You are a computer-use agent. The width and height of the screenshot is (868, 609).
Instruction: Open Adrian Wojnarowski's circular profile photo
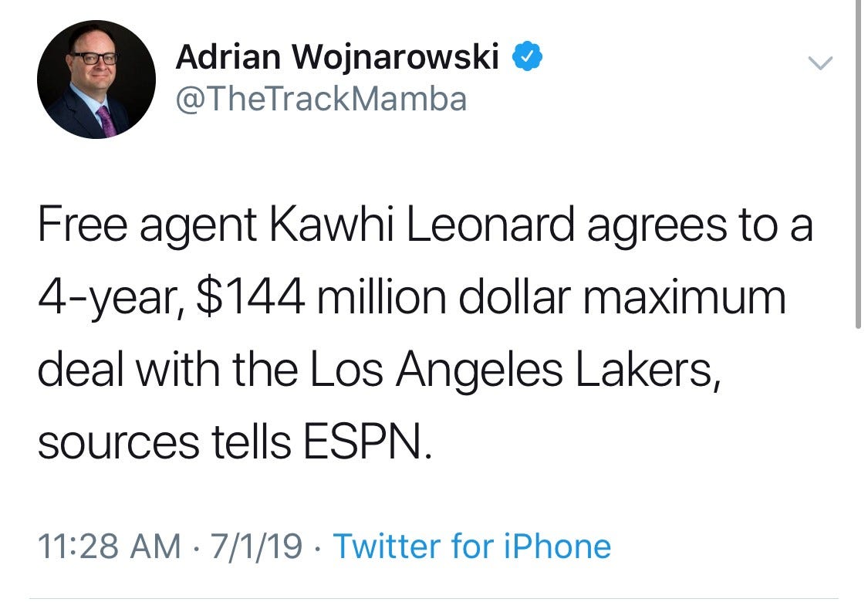96,80
